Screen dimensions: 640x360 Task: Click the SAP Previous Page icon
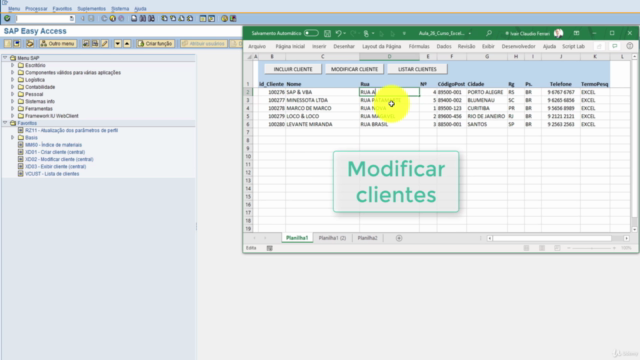coord(173,18)
